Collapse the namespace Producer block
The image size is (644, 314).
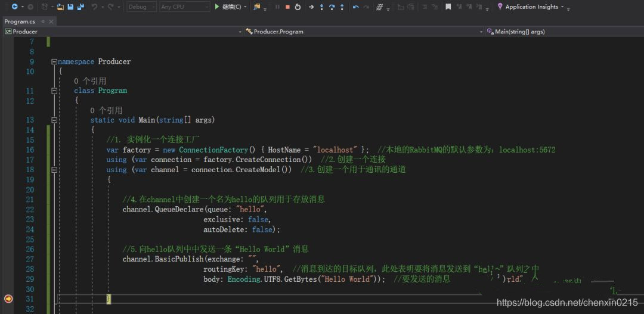(54, 61)
